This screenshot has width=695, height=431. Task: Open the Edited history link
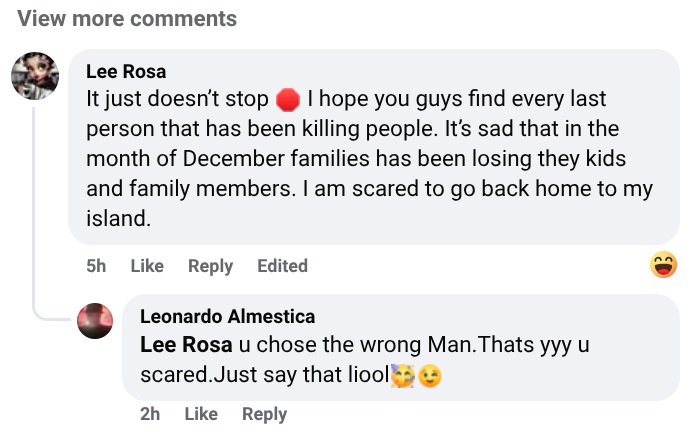click(282, 266)
